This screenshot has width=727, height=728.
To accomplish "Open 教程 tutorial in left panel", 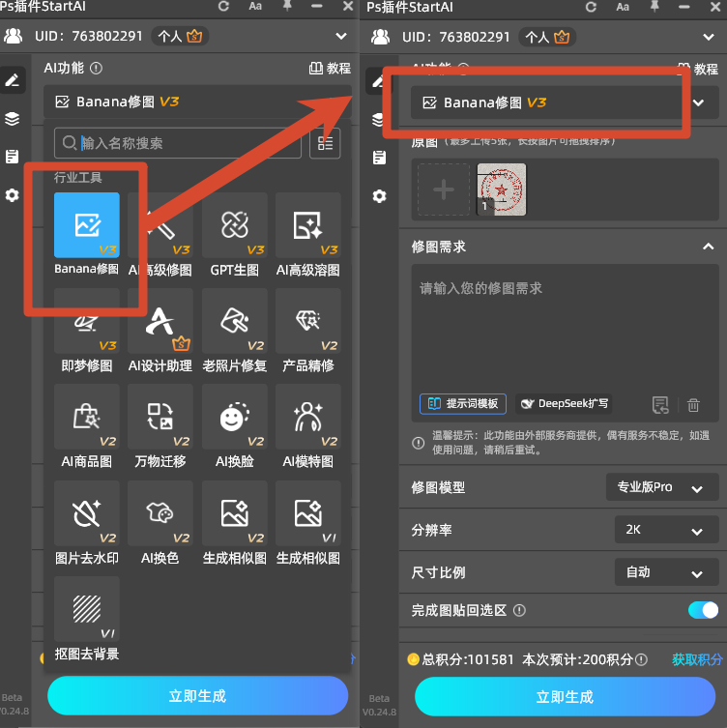I will tap(330, 69).
